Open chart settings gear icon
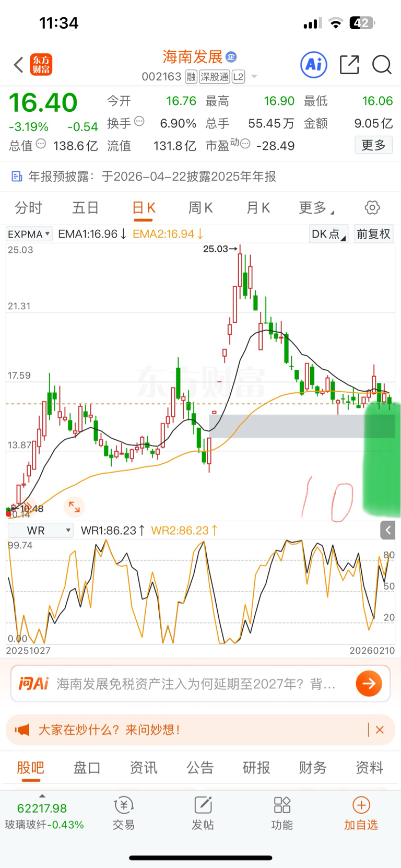The image size is (401, 868). click(372, 208)
